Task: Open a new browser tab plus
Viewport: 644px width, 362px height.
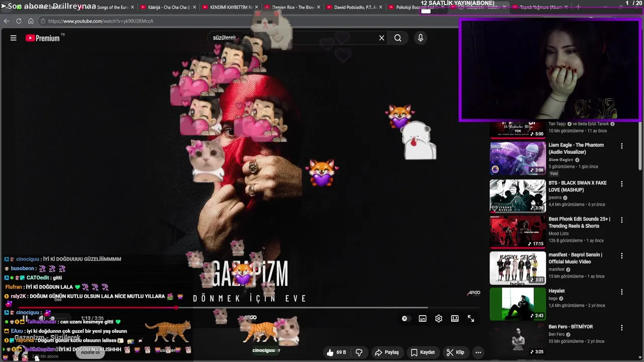Action: [578, 8]
